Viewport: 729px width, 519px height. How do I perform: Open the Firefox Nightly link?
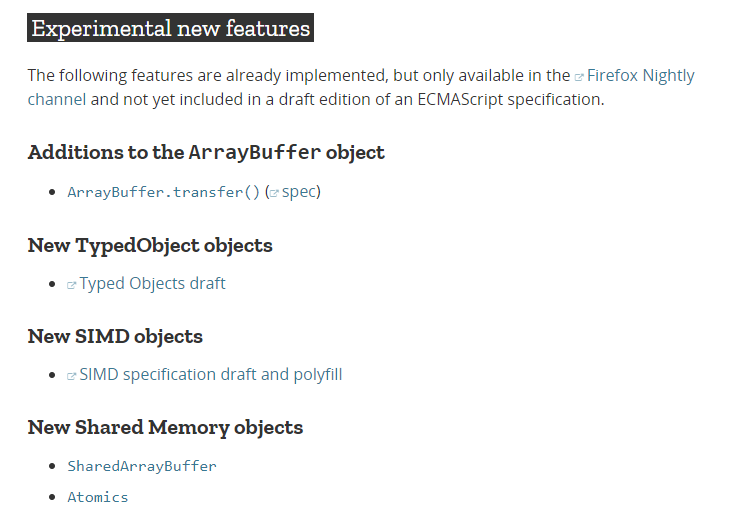640,76
